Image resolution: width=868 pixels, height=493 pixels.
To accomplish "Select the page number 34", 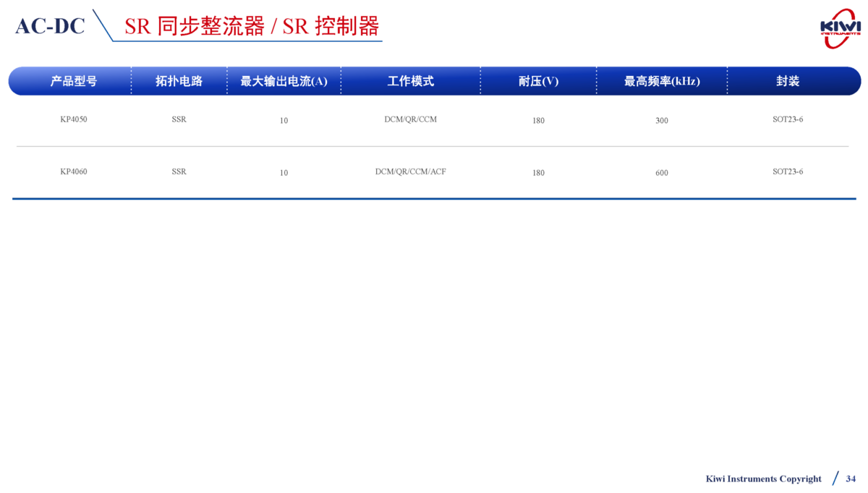I will pos(851,479).
